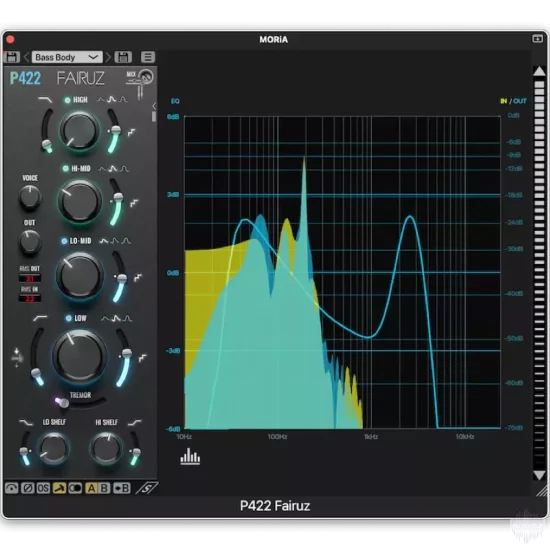Click the stepped icon beside HIGH gain slider
Image resolution: width=550 pixels, height=550 pixels.
coord(132,132)
